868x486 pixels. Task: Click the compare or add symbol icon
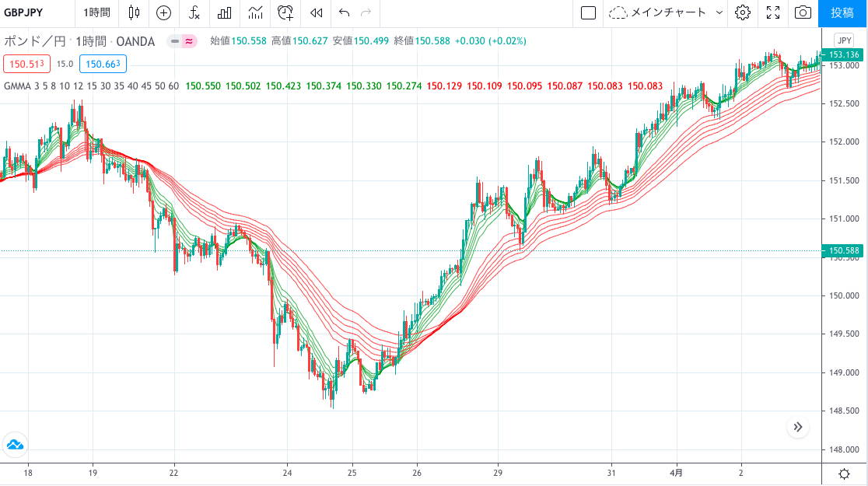coord(163,12)
